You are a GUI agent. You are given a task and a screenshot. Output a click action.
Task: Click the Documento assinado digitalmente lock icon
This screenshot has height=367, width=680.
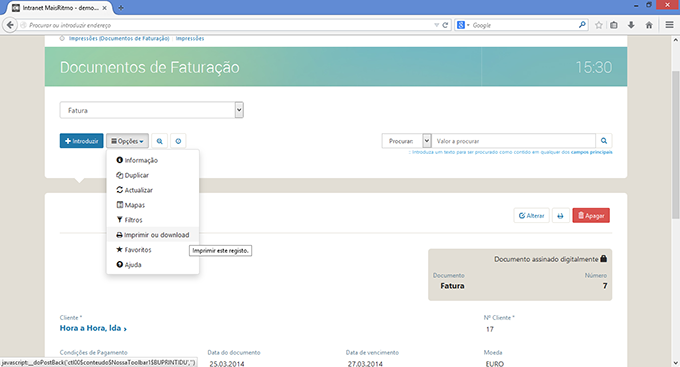tap(603, 259)
